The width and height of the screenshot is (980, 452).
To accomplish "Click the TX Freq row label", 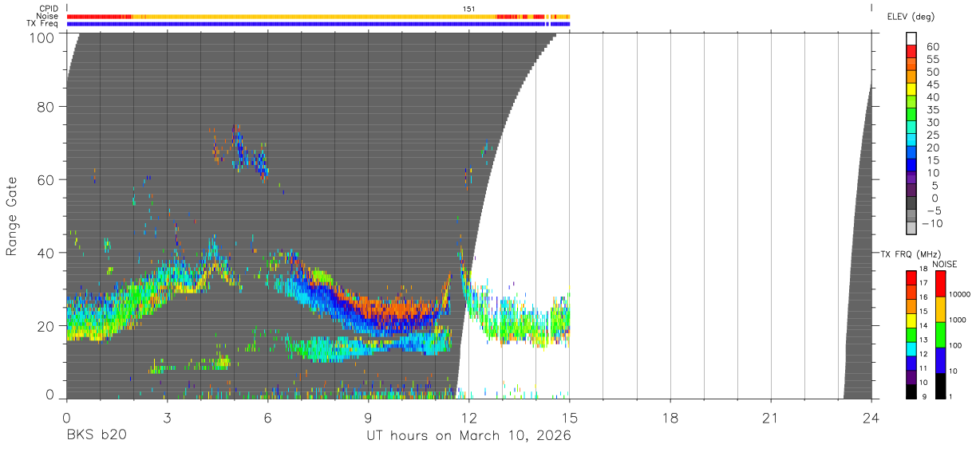I will point(42,24).
